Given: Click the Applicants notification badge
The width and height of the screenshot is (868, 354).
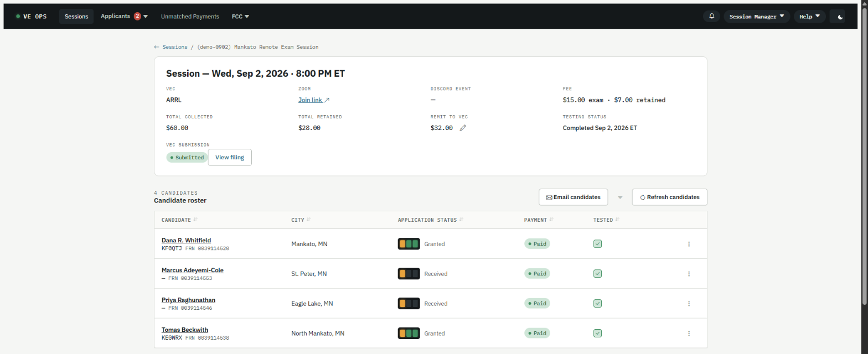Looking at the screenshot, I should pos(137,16).
